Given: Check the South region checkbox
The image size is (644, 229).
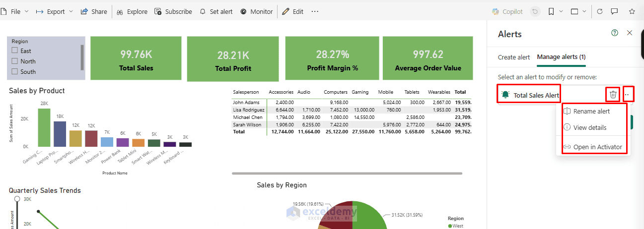Looking at the screenshot, I should (x=15, y=71).
